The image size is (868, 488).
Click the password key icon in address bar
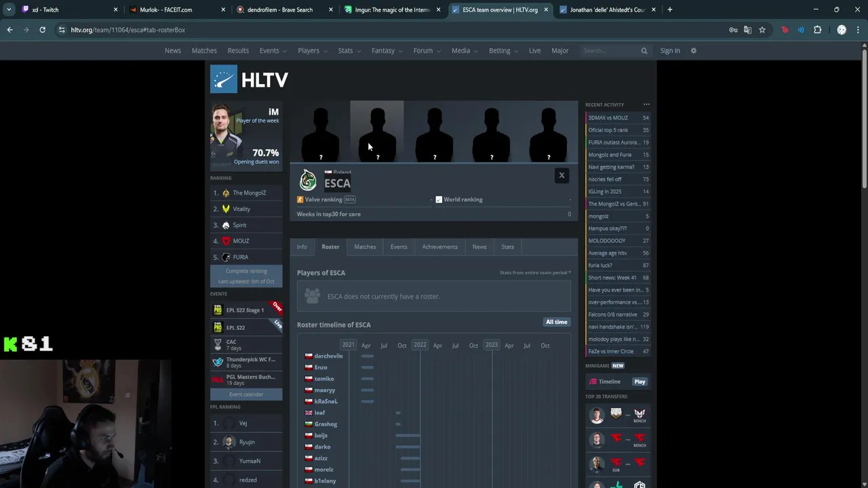click(733, 30)
